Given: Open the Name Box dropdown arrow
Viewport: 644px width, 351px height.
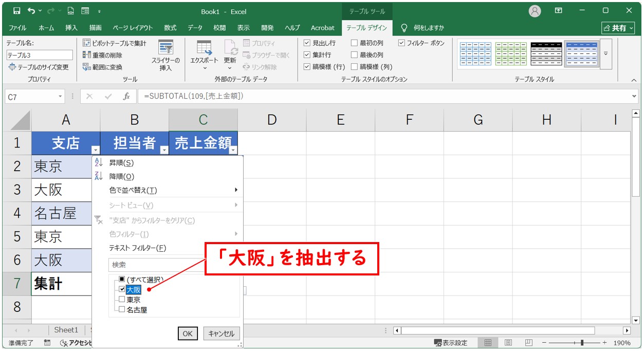Looking at the screenshot, I should [61, 96].
